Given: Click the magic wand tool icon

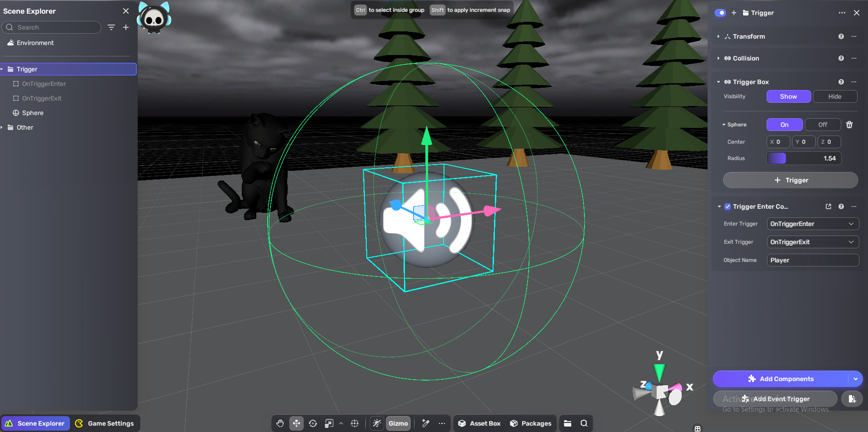Looking at the screenshot, I should point(425,423).
